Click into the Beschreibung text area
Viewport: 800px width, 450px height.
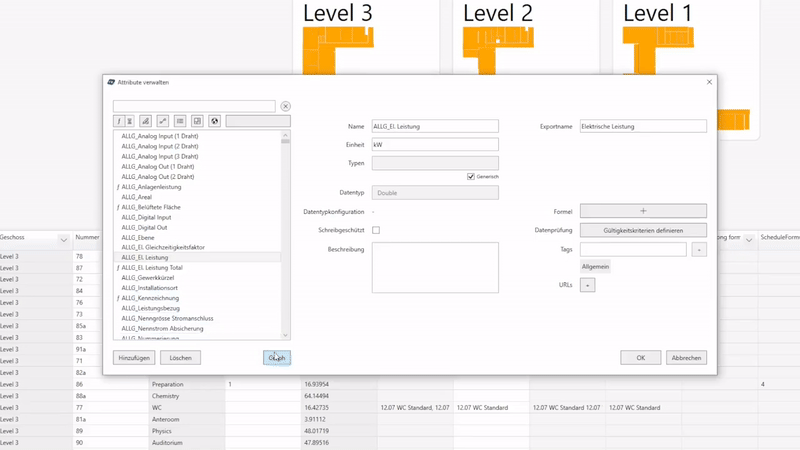tap(435, 267)
